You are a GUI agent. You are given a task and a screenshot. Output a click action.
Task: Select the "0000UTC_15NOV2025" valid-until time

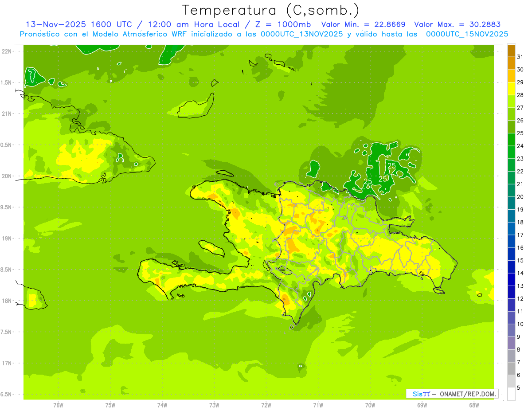467,34
